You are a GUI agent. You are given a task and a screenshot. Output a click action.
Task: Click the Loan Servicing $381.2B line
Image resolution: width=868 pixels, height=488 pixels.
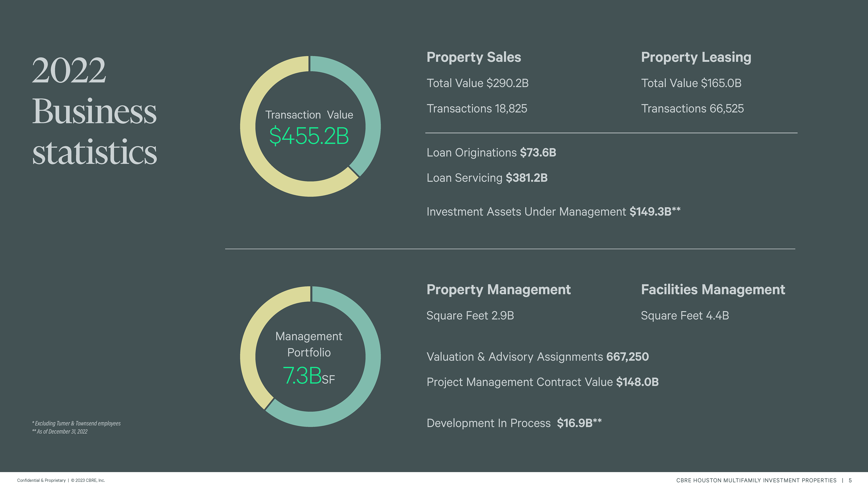487,178
